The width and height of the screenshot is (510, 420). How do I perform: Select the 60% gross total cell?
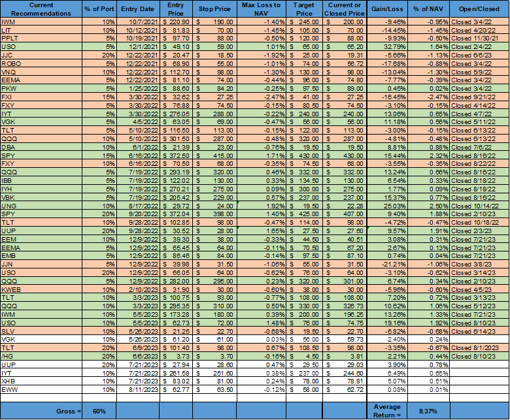pos(99,411)
